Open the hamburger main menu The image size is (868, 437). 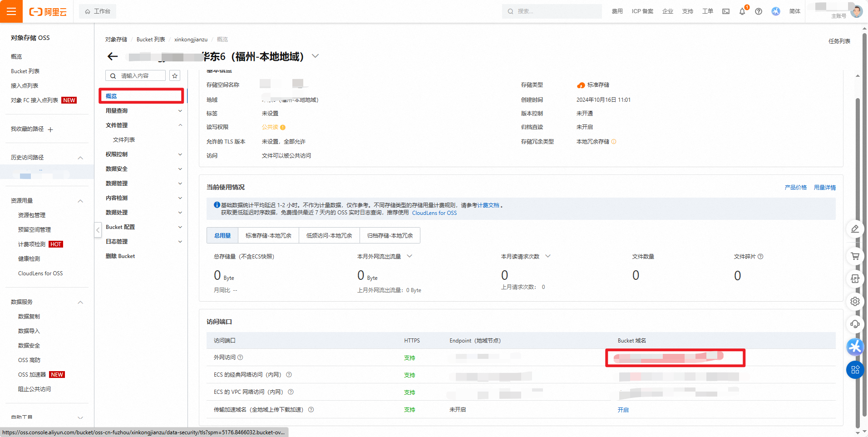coord(11,11)
